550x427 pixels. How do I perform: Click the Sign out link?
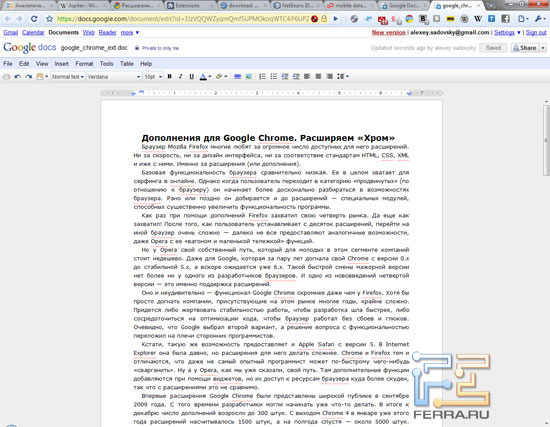coord(536,33)
